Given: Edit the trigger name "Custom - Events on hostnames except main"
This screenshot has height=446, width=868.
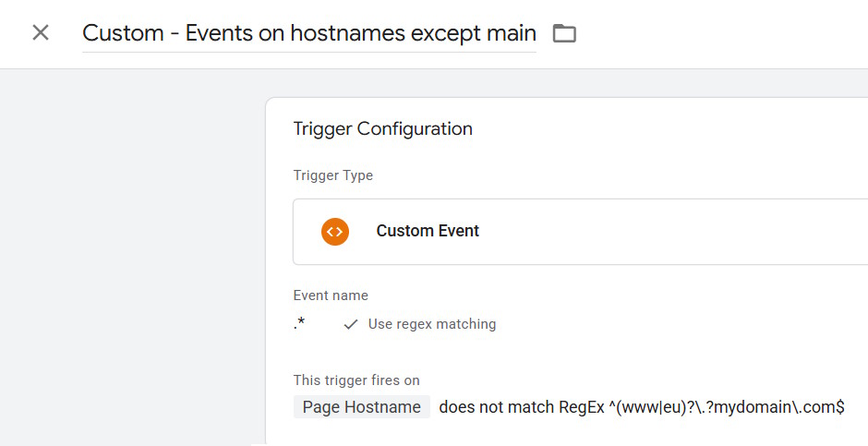Looking at the screenshot, I should coord(309,33).
